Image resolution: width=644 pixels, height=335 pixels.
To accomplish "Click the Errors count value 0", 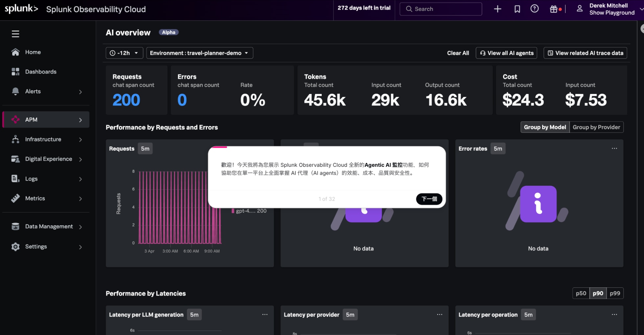I will click(x=182, y=100).
